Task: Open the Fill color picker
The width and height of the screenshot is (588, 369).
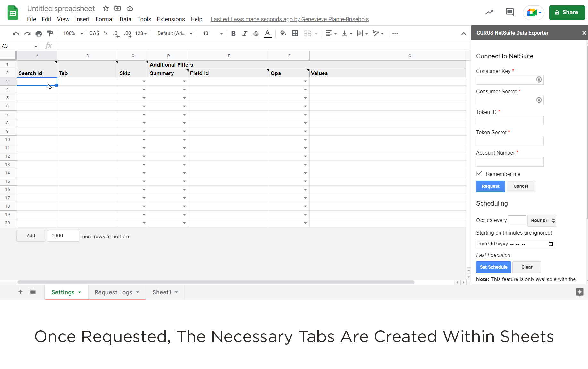Action: point(283,33)
